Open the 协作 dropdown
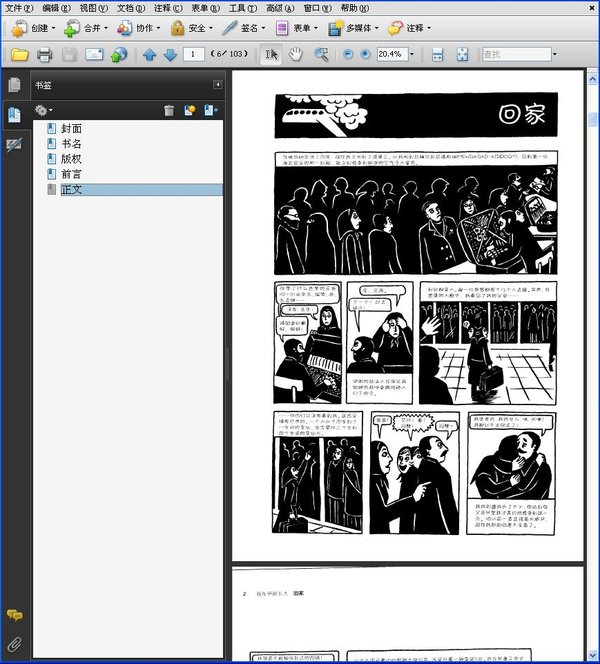The image size is (600, 664). pos(139,28)
